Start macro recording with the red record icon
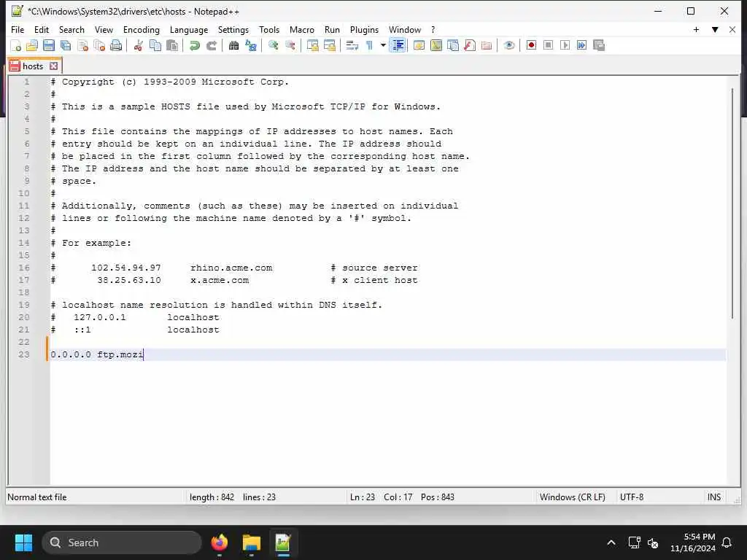Viewport: 747px width, 560px height. tap(531, 45)
